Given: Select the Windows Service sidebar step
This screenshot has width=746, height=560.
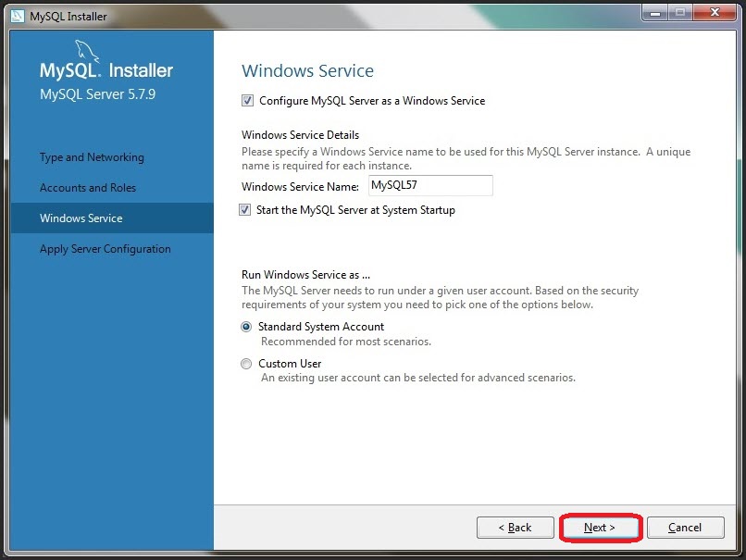Looking at the screenshot, I should tap(112, 218).
